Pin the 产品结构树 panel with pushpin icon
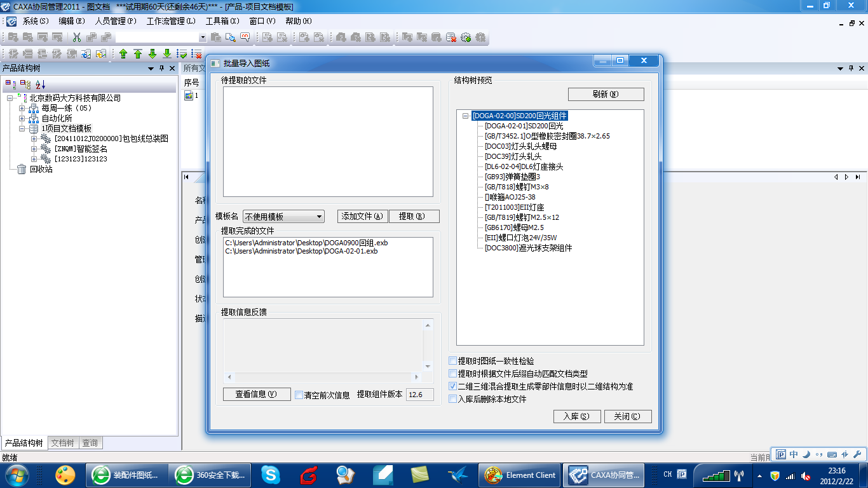This screenshot has height=488, width=868. coord(161,68)
